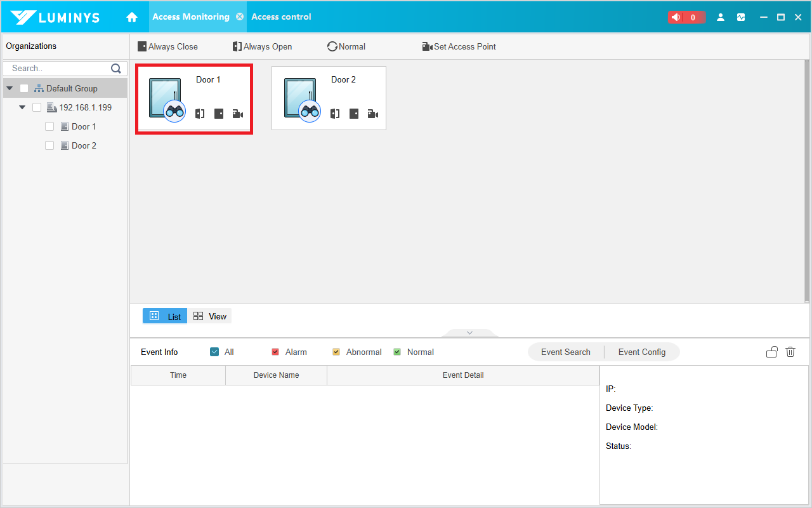Toggle the Alarm event filter checkbox
The image size is (812, 508).
(275, 352)
